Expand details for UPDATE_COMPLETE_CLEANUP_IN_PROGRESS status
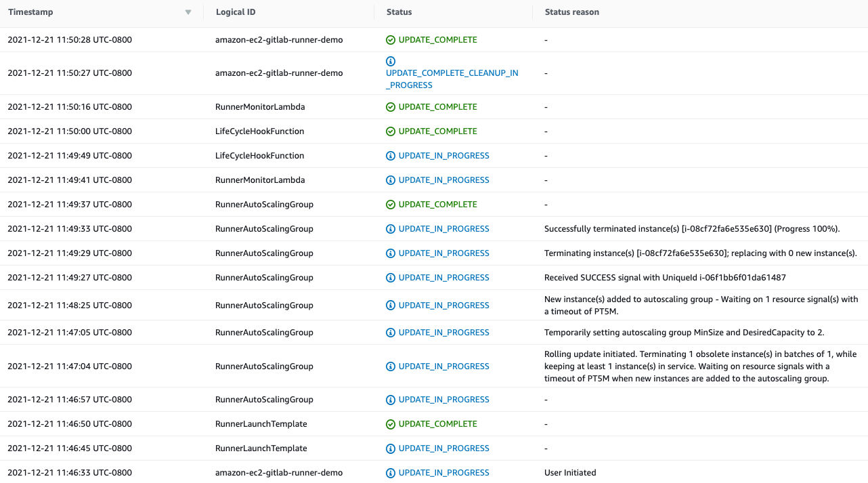 tap(452, 72)
